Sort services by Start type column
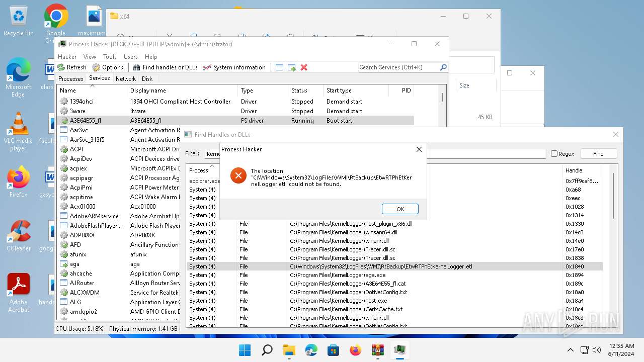The image size is (644, 362). click(356, 90)
